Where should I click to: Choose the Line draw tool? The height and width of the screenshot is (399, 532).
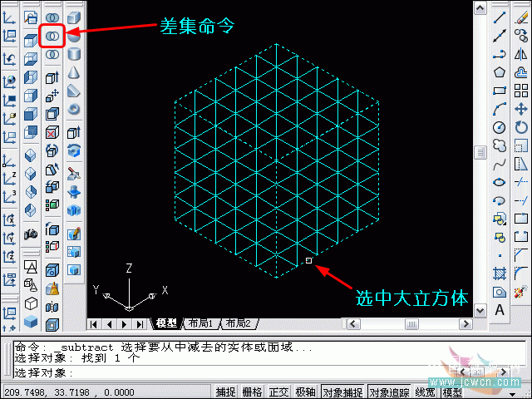(x=500, y=17)
